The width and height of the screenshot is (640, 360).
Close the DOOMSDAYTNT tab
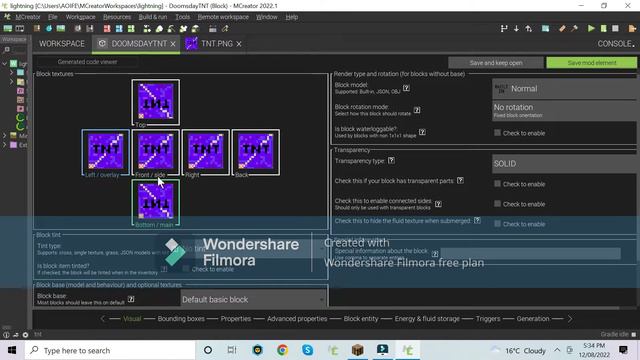[x=173, y=44]
